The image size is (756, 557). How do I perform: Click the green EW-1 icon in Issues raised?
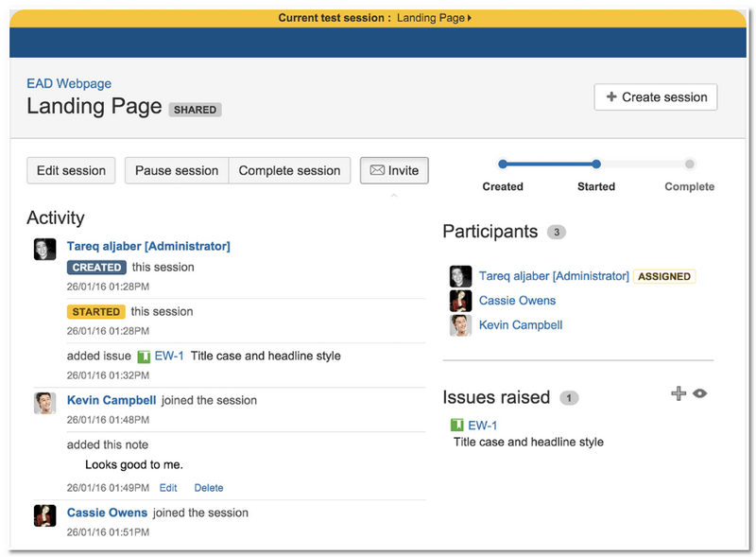pyautogui.click(x=457, y=426)
